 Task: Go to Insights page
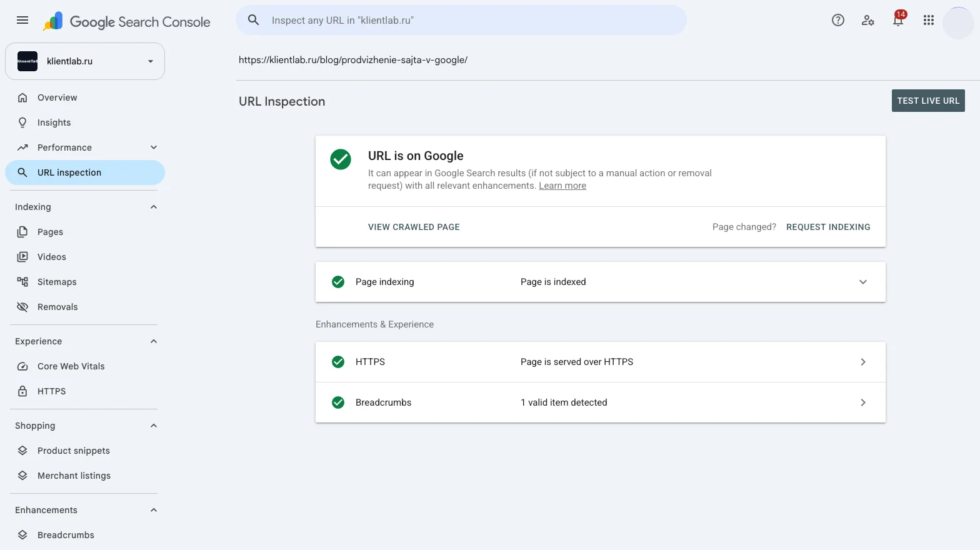(85, 122)
